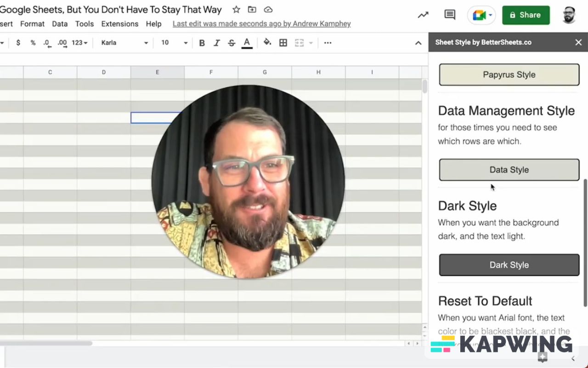Screen dimensions: 588x368
Task: Click the sidebar vertical scrollbar
Action: click(585, 243)
